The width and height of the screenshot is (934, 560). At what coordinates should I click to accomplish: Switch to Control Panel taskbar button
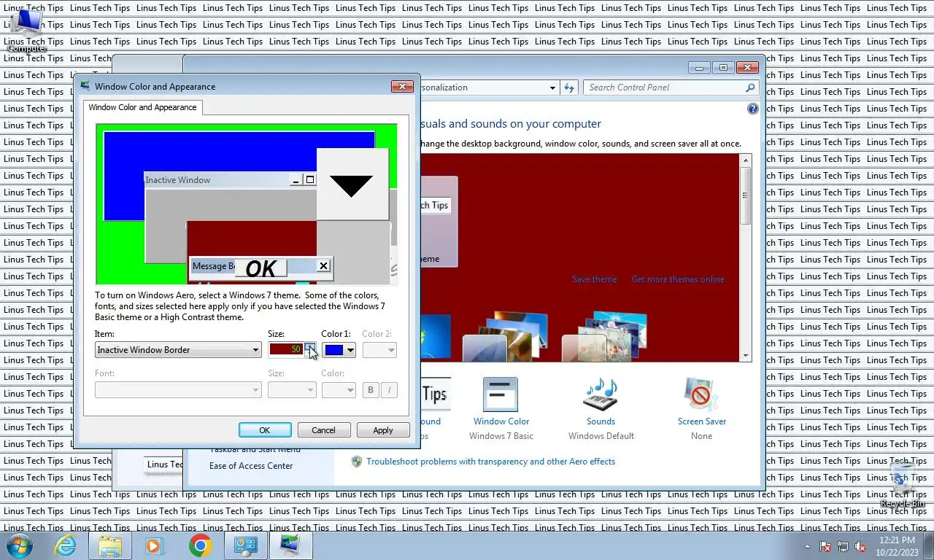click(x=246, y=545)
